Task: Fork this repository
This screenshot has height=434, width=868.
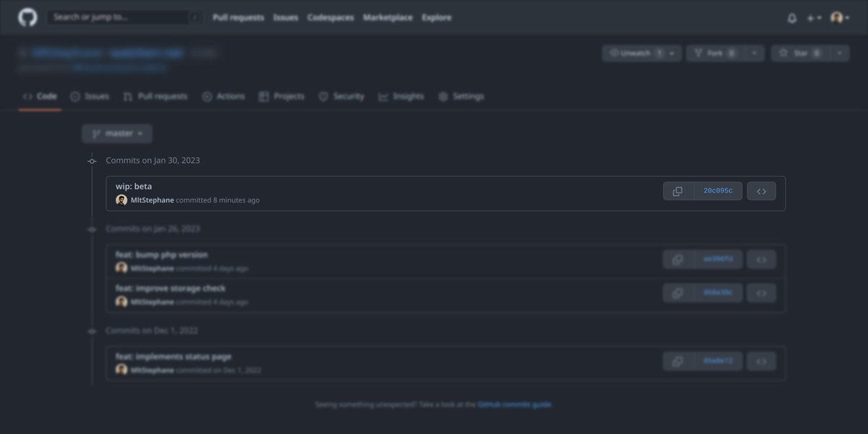Action: coord(715,53)
